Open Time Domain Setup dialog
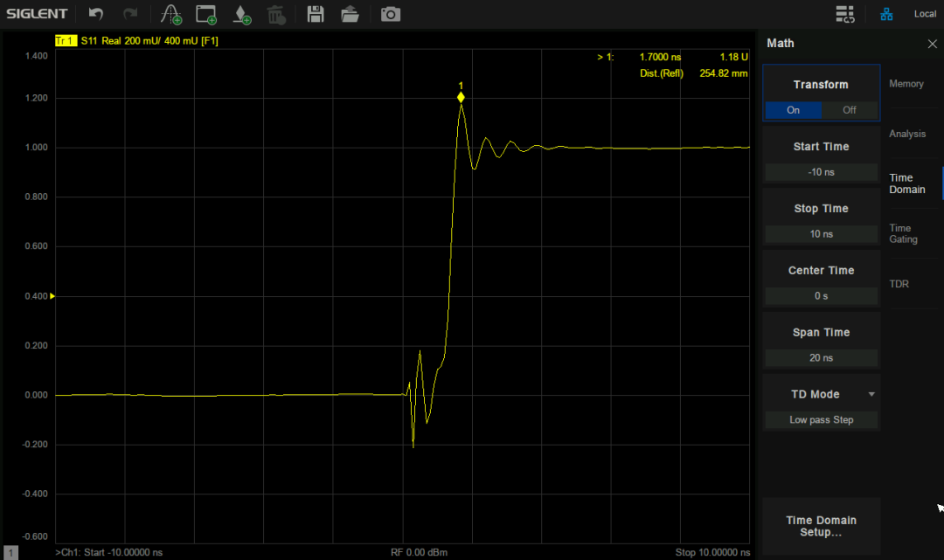This screenshot has height=560, width=944. click(821, 526)
